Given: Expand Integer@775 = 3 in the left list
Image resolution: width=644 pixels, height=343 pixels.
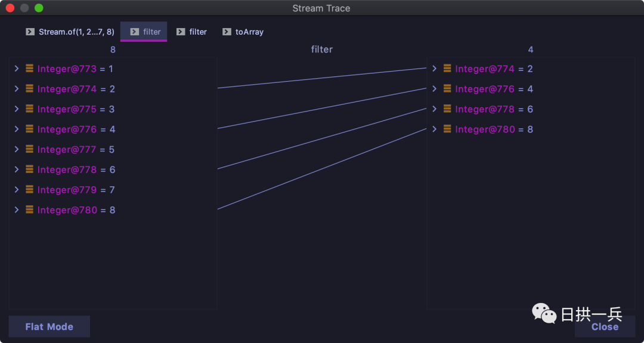Looking at the screenshot, I should tap(17, 109).
